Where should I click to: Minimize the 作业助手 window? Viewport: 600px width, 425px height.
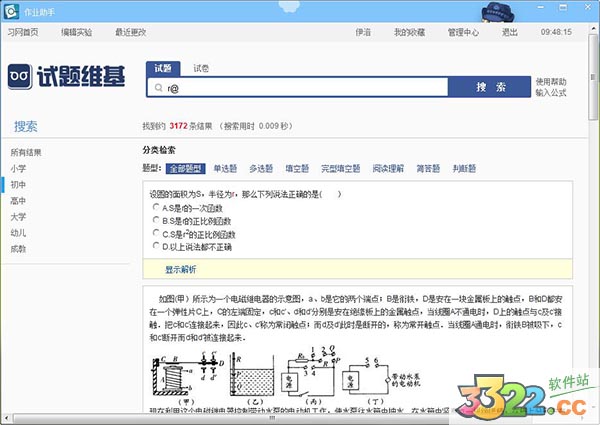[541, 7]
